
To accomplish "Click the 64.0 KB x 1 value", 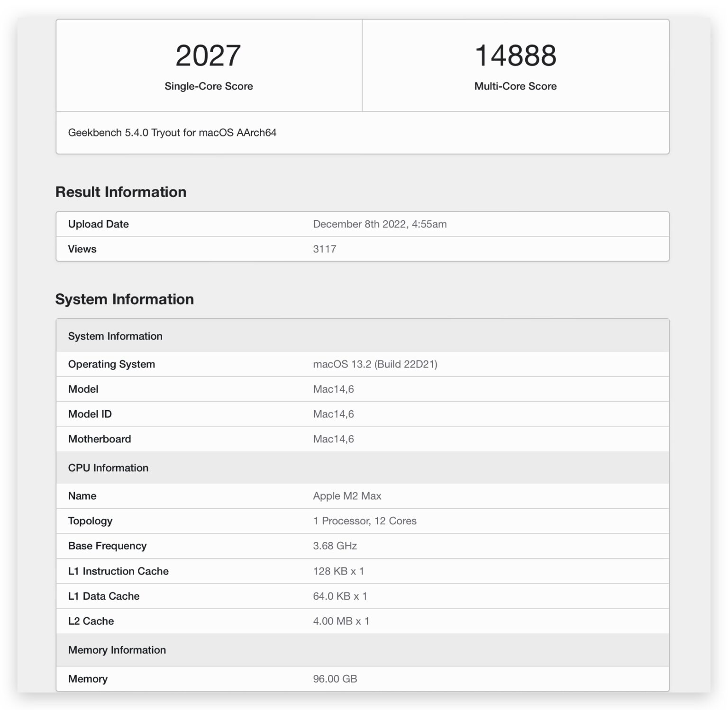I will [340, 596].
